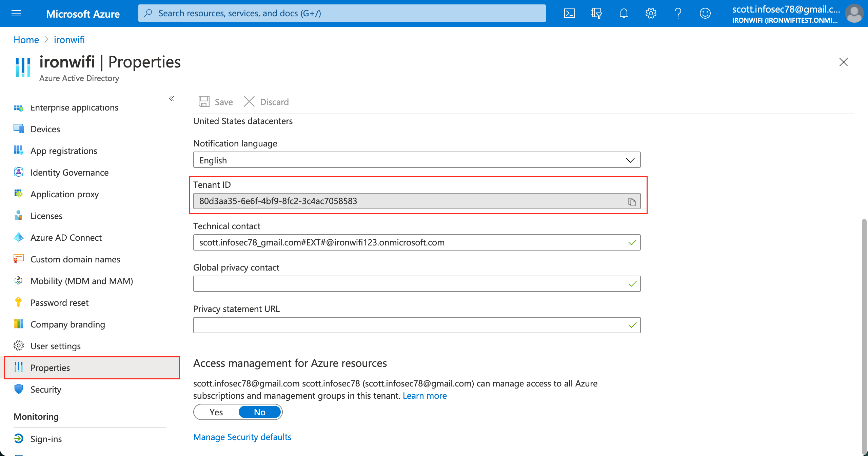This screenshot has height=456, width=868.
Task: Select the Password reset key icon
Action: [19, 302]
